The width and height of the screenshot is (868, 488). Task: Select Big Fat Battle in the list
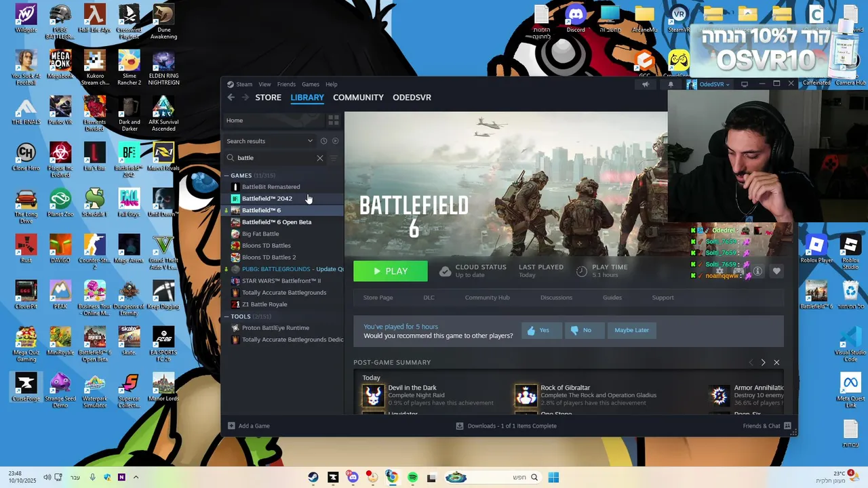coord(260,234)
